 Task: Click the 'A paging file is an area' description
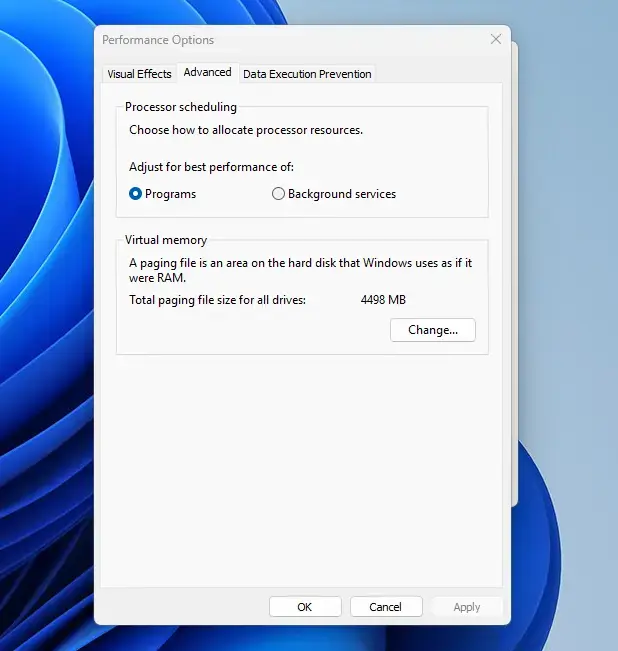pos(300,270)
